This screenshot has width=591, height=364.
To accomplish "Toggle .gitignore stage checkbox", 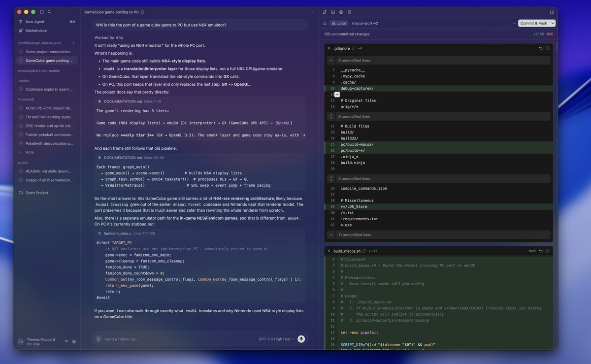I will 547,48.
